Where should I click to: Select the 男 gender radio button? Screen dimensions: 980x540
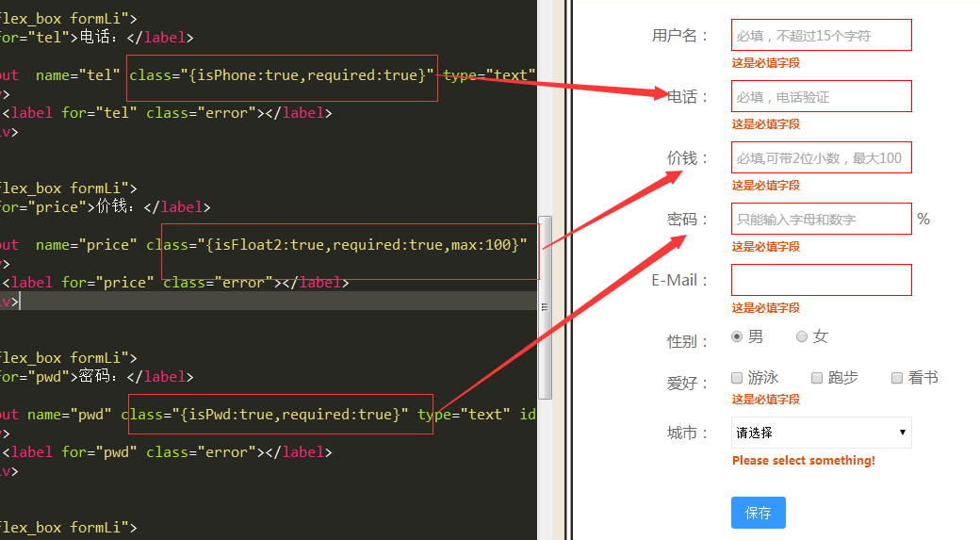coord(737,336)
